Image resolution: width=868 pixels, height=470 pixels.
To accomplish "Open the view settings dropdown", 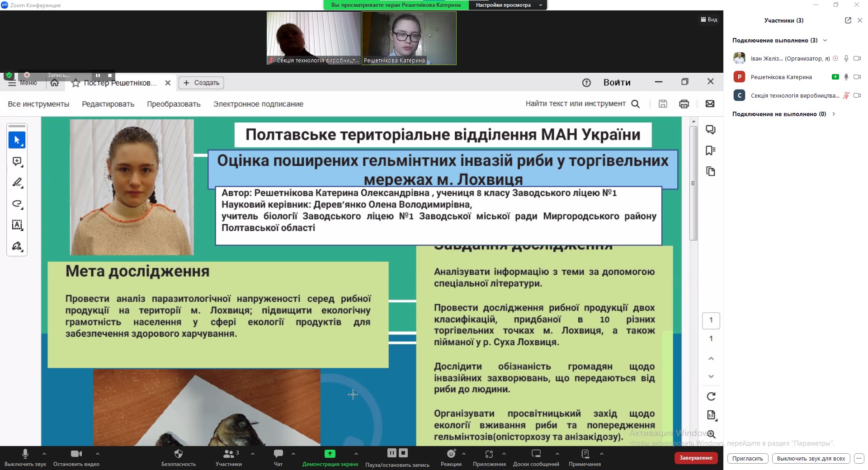I will pos(508,5).
